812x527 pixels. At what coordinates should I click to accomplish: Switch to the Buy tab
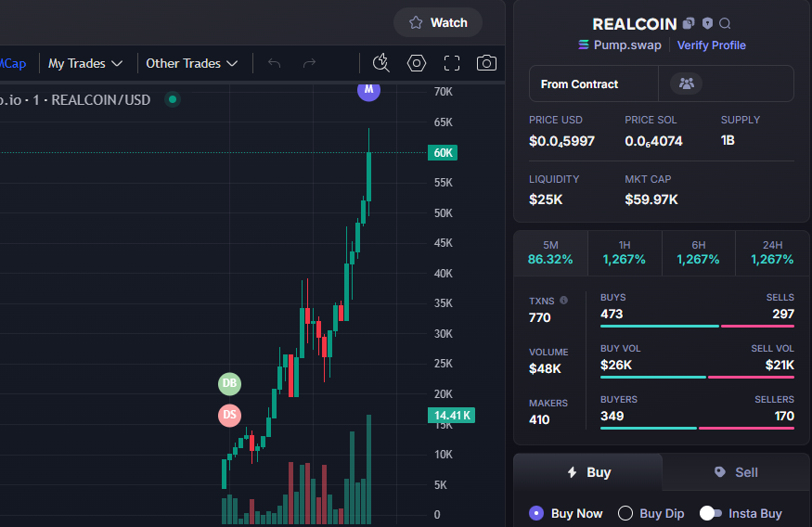(x=587, y=472)
